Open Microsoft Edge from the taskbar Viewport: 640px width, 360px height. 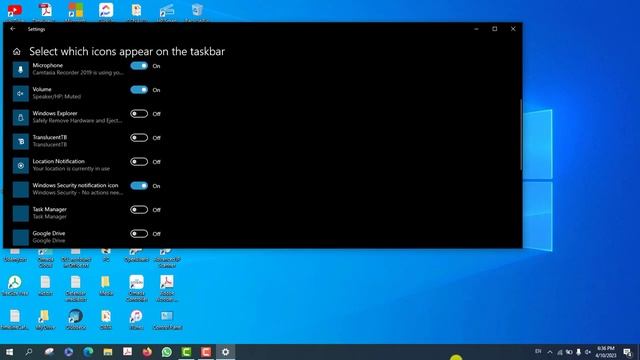[x=88, y=352]
